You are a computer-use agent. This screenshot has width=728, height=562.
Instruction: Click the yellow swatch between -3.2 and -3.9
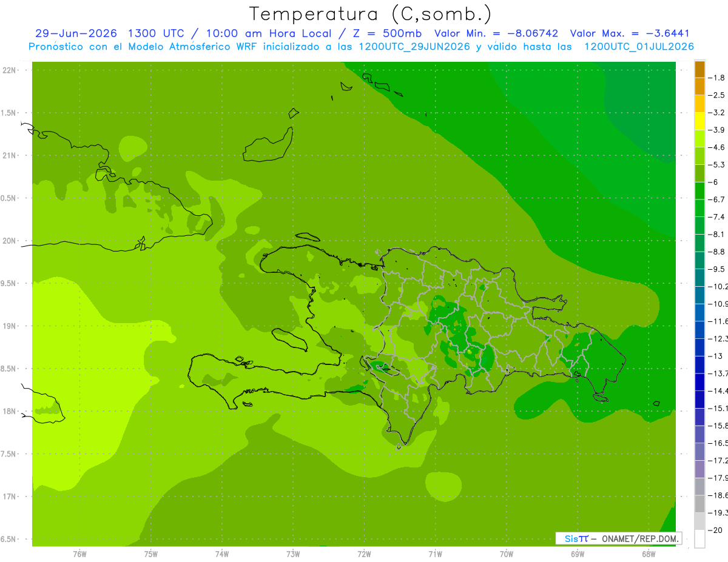click(x=699, y=121)
